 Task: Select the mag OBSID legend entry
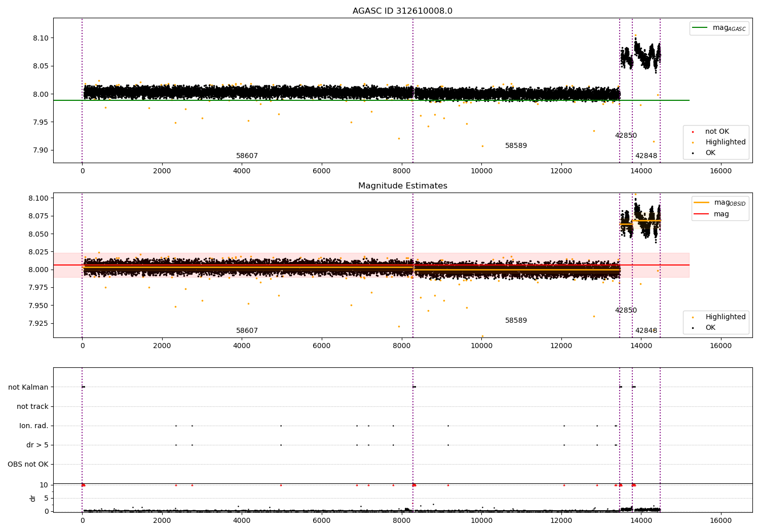(x=720, y=203)
